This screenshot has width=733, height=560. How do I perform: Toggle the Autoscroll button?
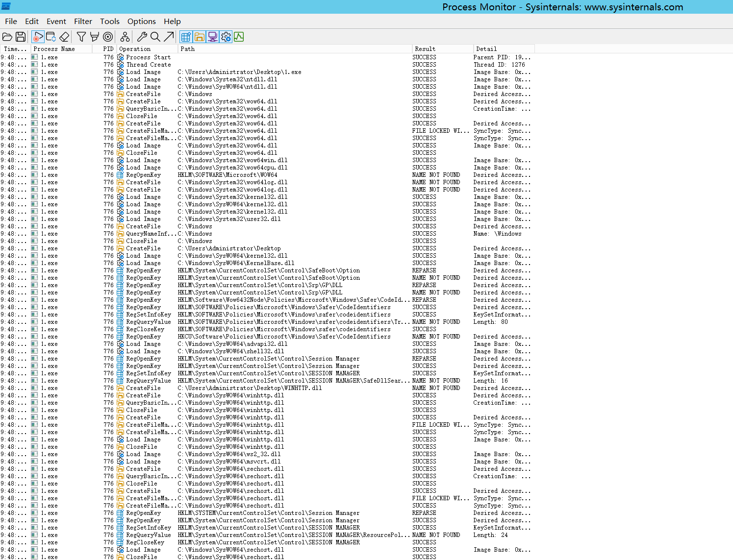click(51, 37)
